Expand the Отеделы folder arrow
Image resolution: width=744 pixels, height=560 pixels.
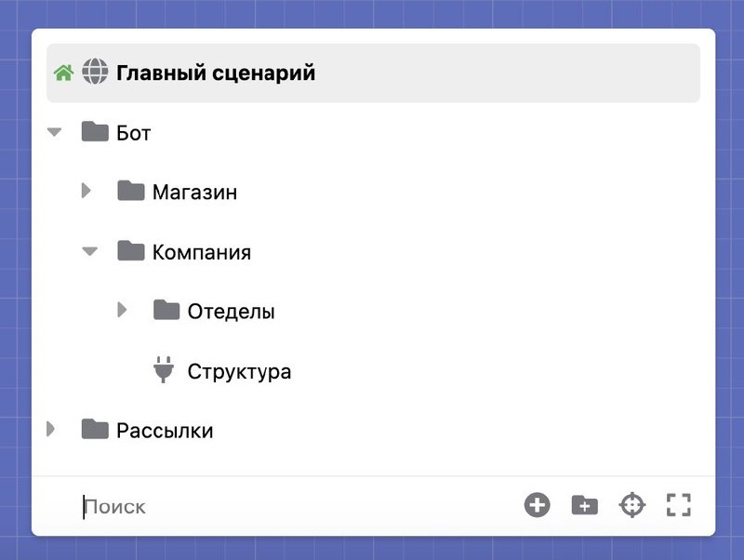tap(122, 310)
